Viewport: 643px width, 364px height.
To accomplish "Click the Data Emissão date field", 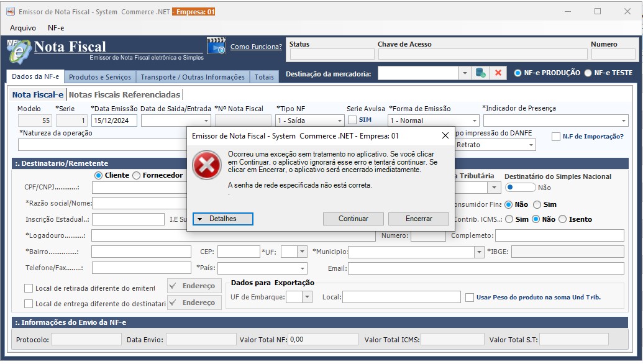I will [114, 119].
